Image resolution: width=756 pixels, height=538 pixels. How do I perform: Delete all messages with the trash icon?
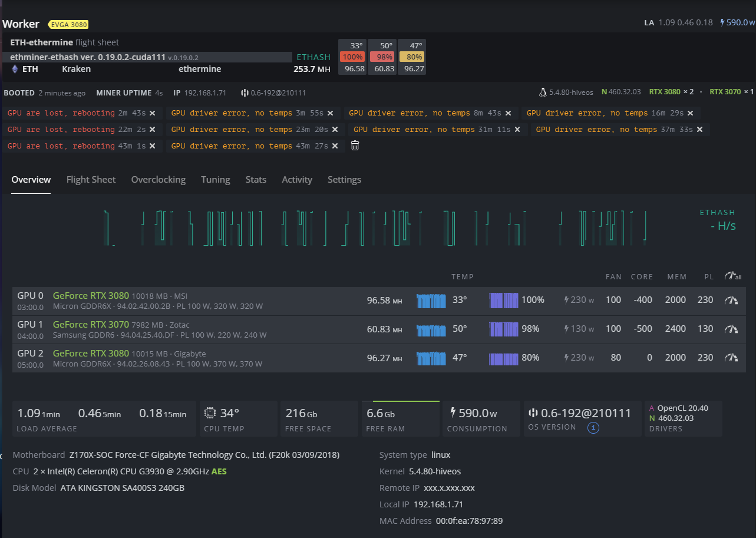(x=355, y=146)
